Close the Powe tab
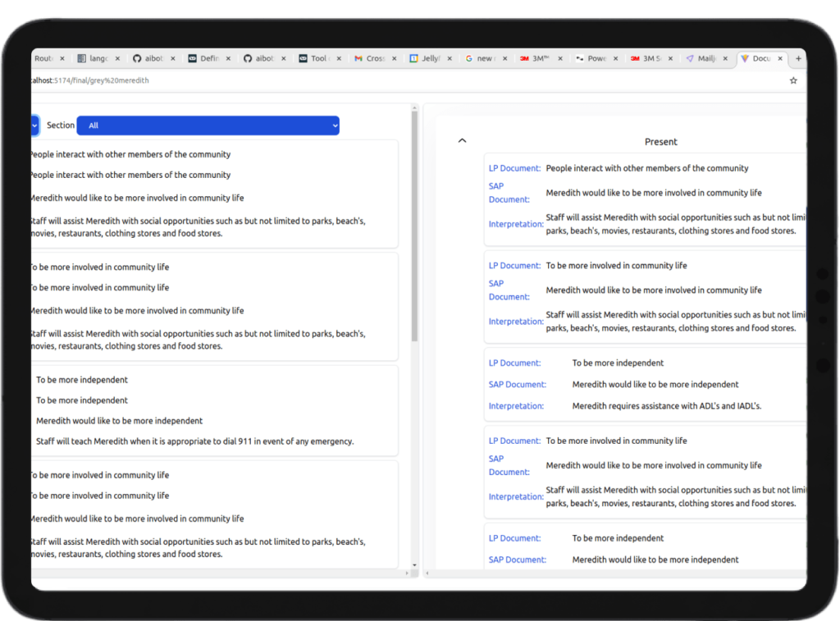Viewport: 840px width, 621px height. pyautogui.click(x=615, y=58)
